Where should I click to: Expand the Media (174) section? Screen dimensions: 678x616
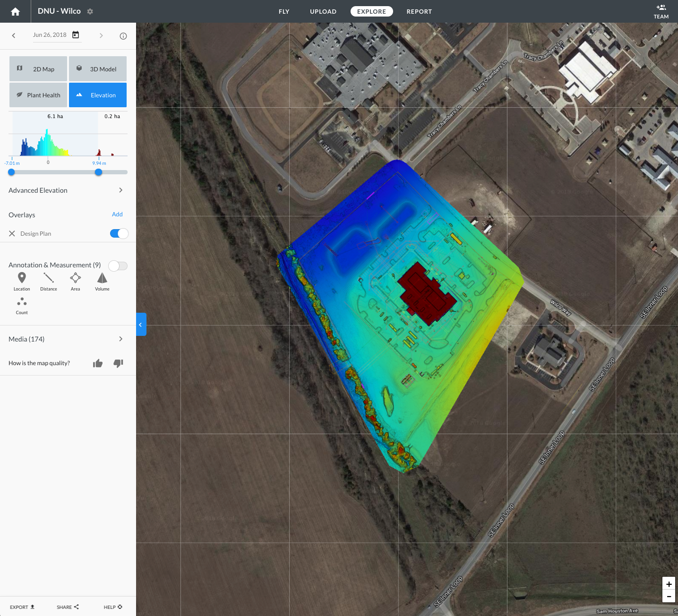[x=120, y=339]
